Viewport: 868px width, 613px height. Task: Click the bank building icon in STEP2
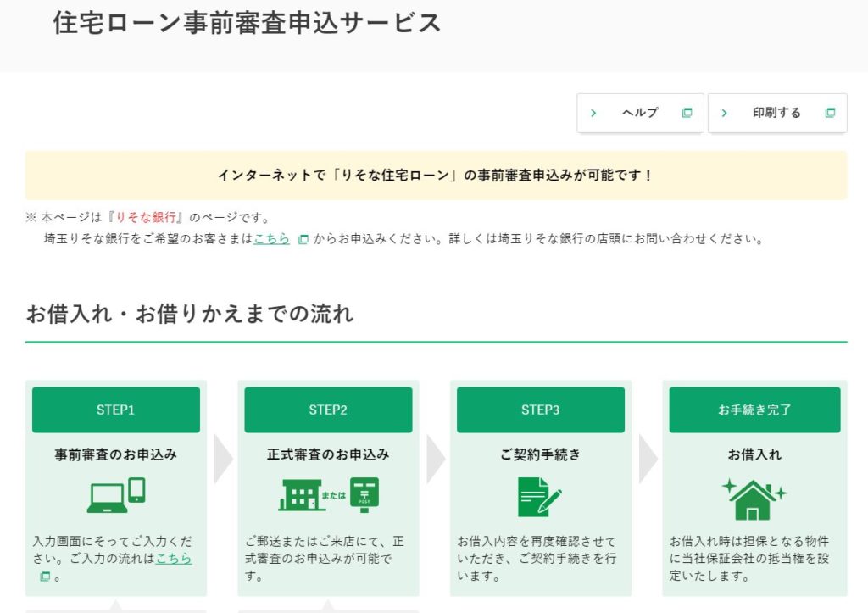coord(296,494)
